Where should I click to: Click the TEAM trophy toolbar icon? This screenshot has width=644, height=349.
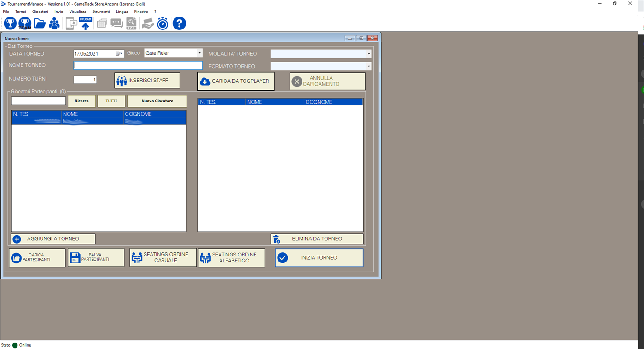click(25, 23)
